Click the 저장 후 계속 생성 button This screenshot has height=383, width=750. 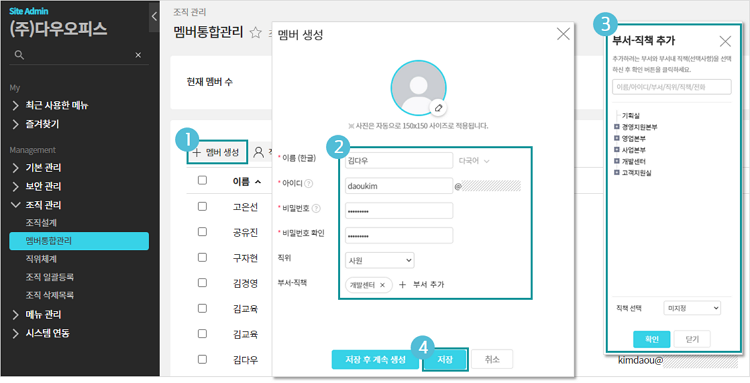point(375,360)
